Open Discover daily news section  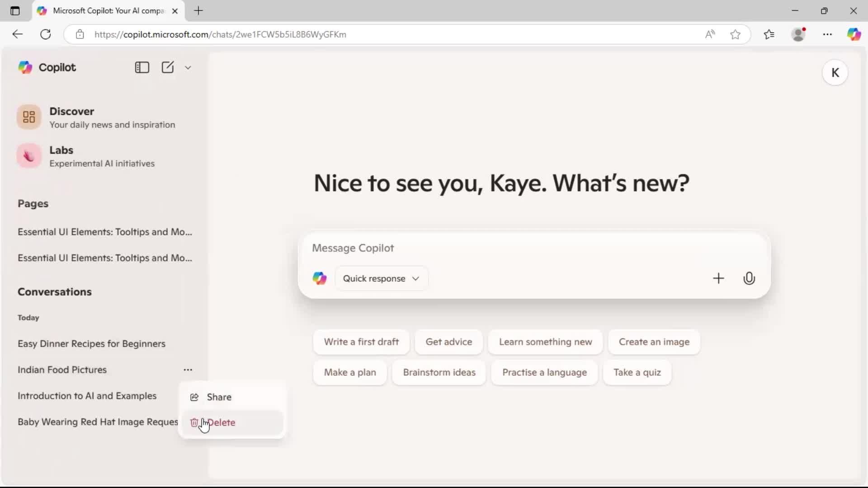click(72, 117)
